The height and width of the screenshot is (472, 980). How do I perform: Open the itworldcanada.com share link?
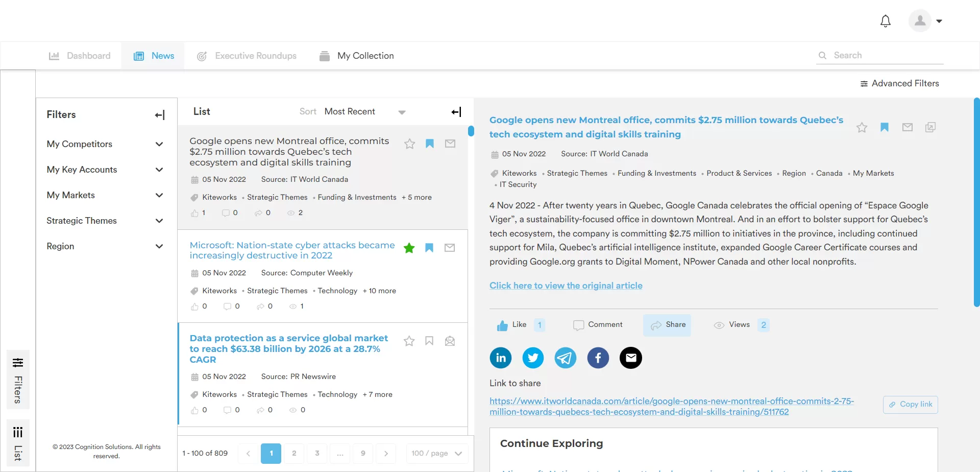point(672,407)
